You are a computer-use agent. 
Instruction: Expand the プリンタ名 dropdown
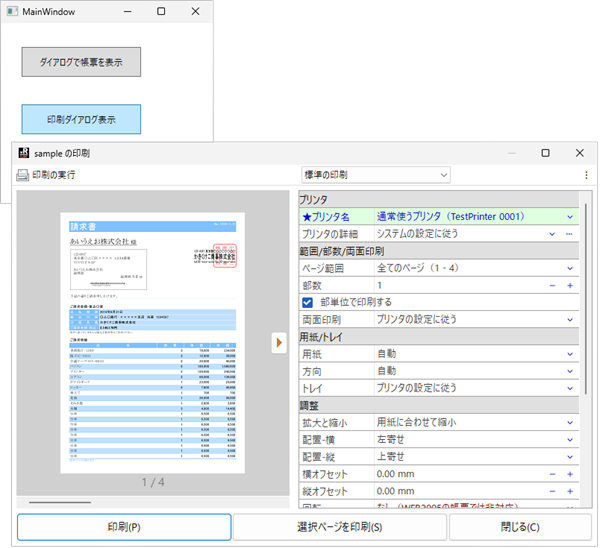click(570, 217)
